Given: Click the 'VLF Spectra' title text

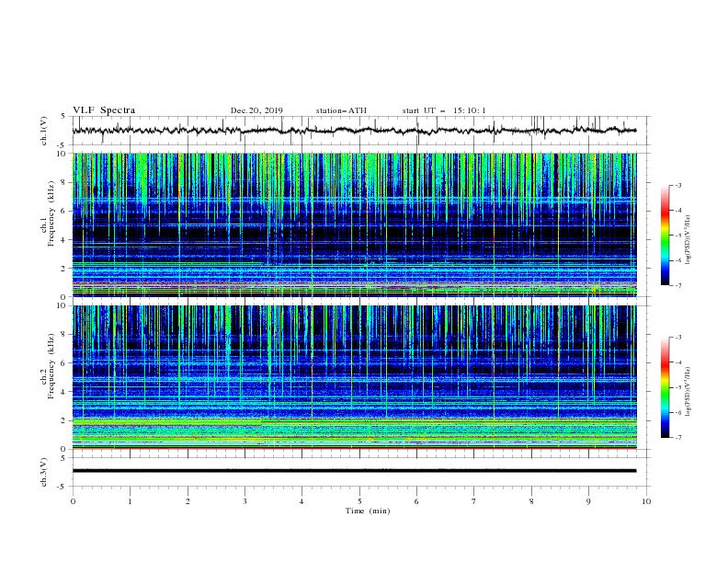Looking at the screenshot, I should [x=104, y=110].
